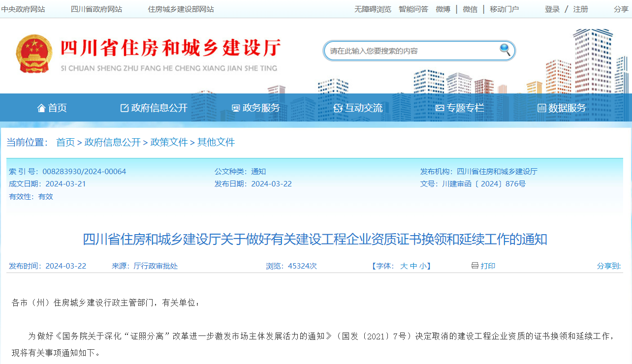Open the 中央政府网站 top link
Viewport: 632px width, 364px height.
23,9
